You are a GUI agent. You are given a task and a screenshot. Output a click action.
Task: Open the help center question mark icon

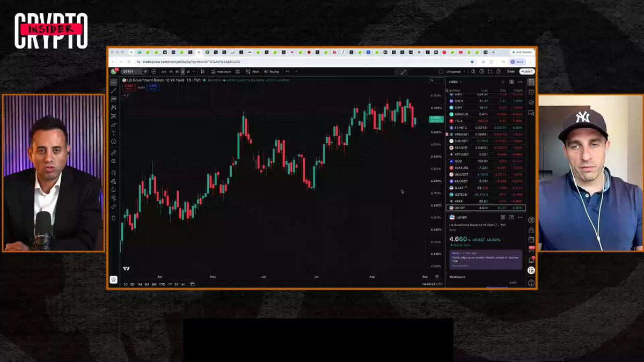pyautogui.click(x=531, y=283)
